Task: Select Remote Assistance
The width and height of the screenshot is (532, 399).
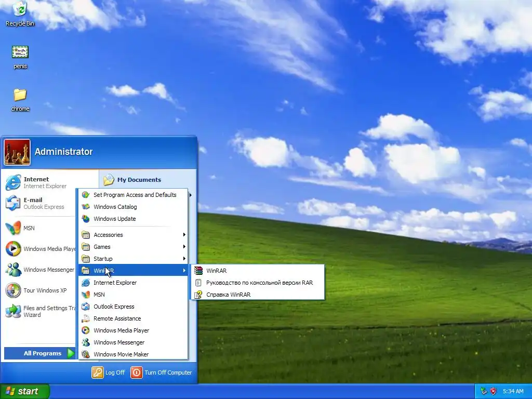Action: 133,318
